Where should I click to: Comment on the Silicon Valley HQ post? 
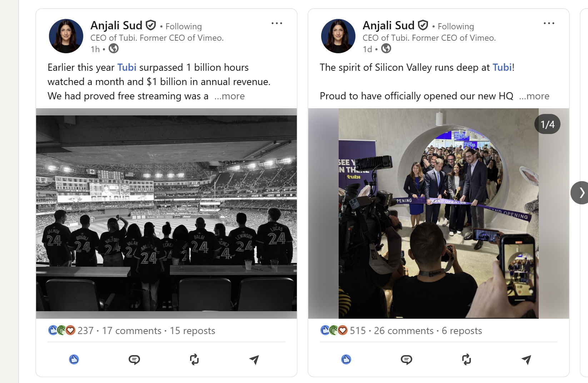[407, 359]
